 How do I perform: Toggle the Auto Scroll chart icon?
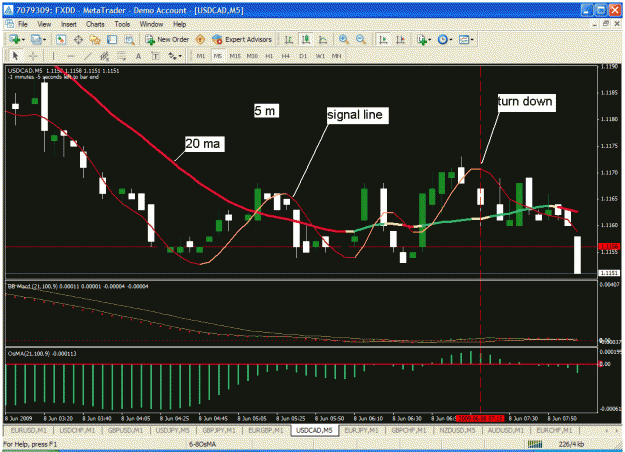pyautogui.click(x=383, y=39)
